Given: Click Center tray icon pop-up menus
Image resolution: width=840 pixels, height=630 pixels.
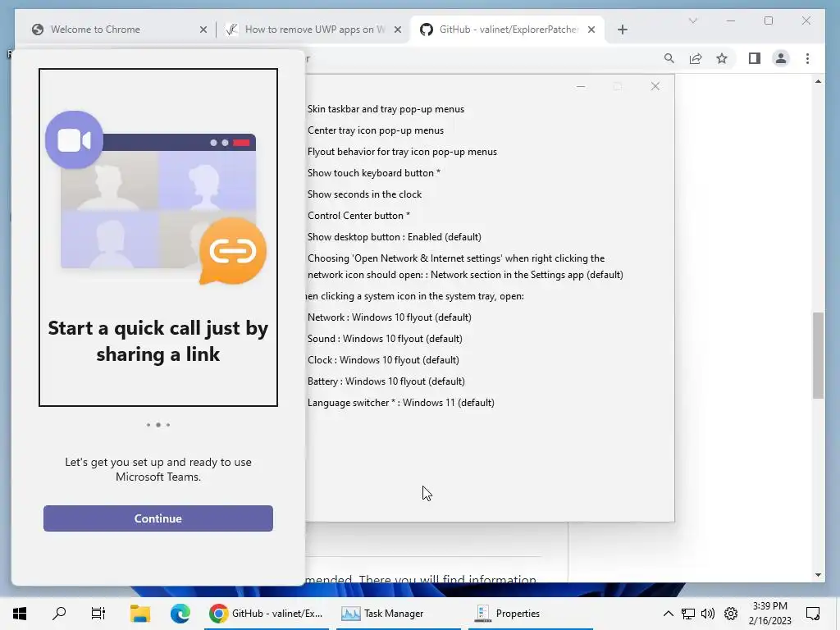Looking at the screenshot, I should [376, 130].
